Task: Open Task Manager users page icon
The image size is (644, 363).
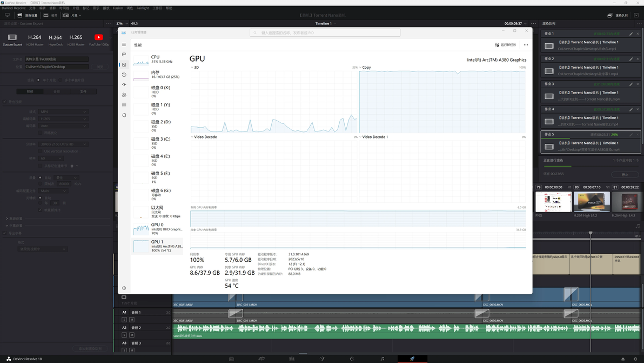Action: coord(124,95)
